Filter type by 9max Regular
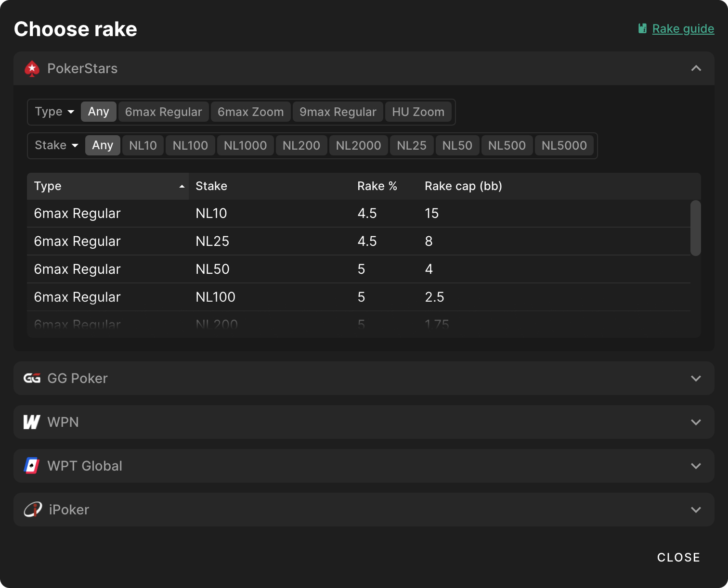Viewport: 728px width, 588px height. coord(338,112)
